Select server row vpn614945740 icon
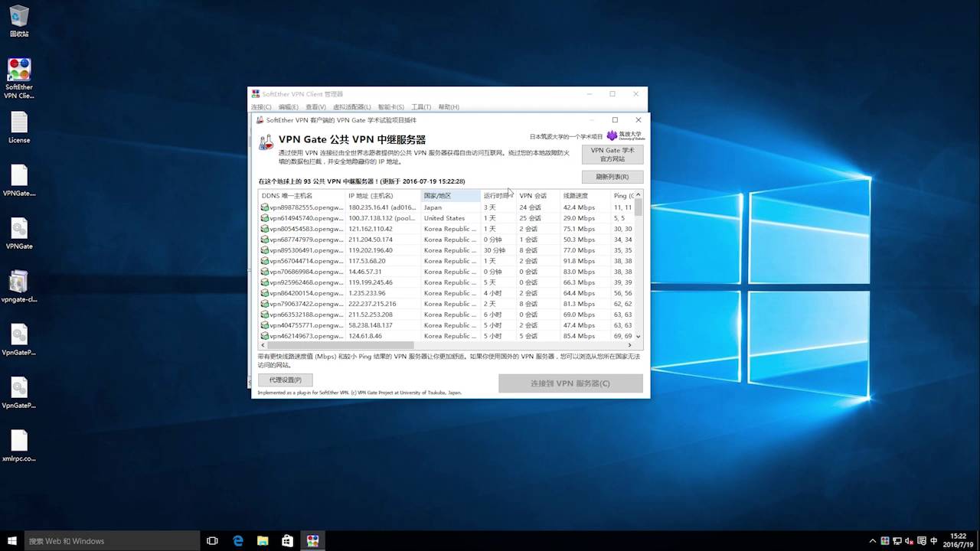 (265, 218)
